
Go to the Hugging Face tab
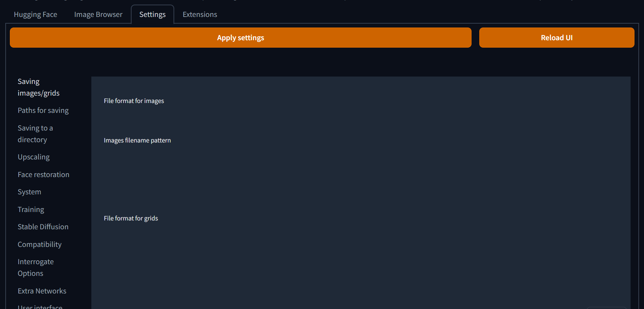coord(35,14)
